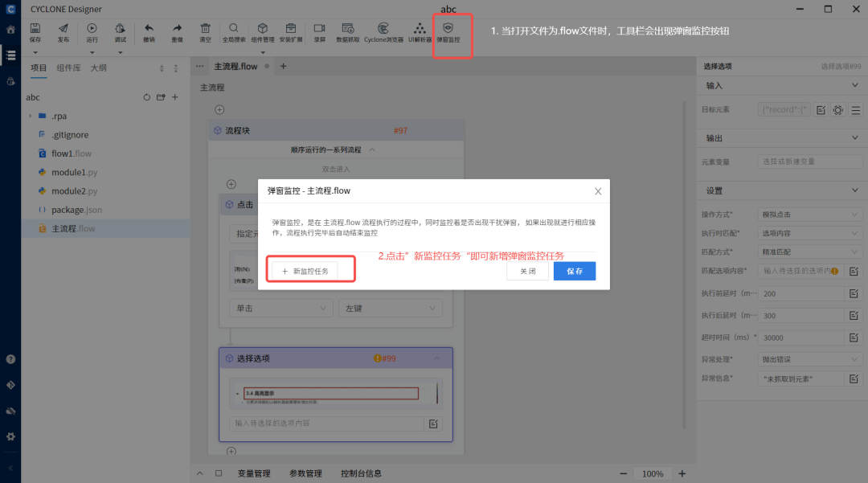Switch to the 大纲 tab
This screenshot has height=483, width=868.
[x=99, y=68]
